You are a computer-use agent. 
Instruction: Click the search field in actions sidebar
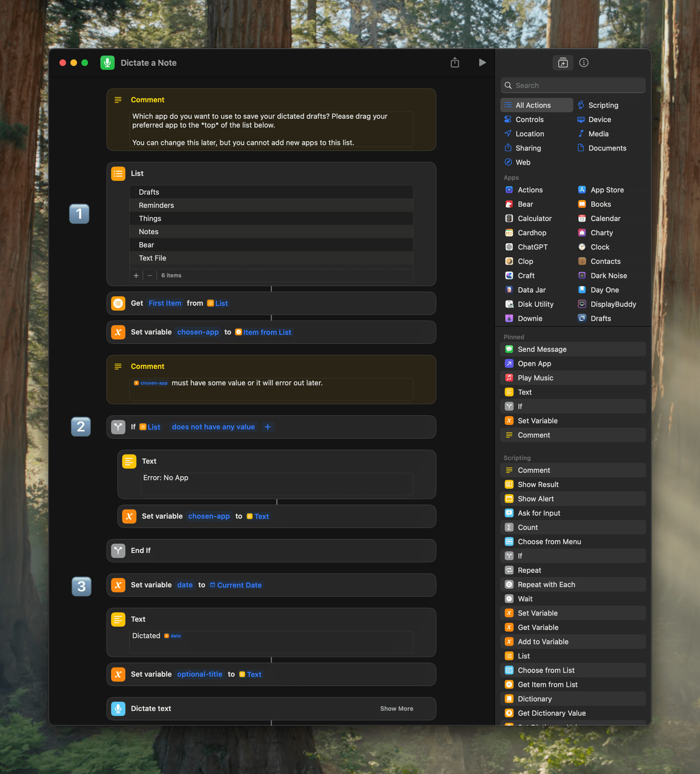click(x=573, y=85)
